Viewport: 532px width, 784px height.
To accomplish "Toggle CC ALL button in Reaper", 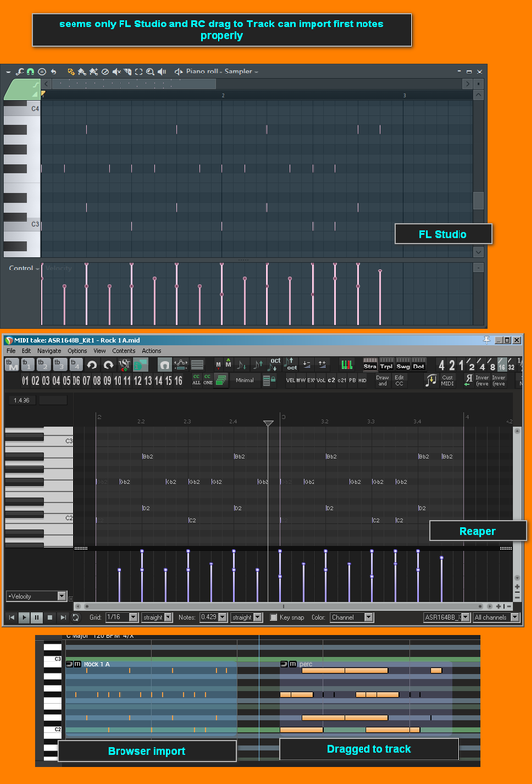I will 197,380.
